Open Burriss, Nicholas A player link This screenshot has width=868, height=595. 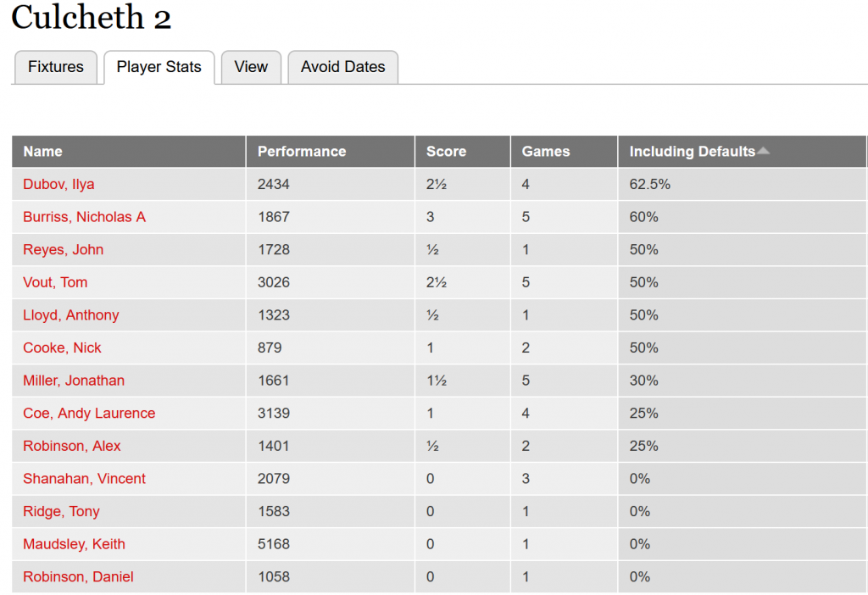coord(84,217)
